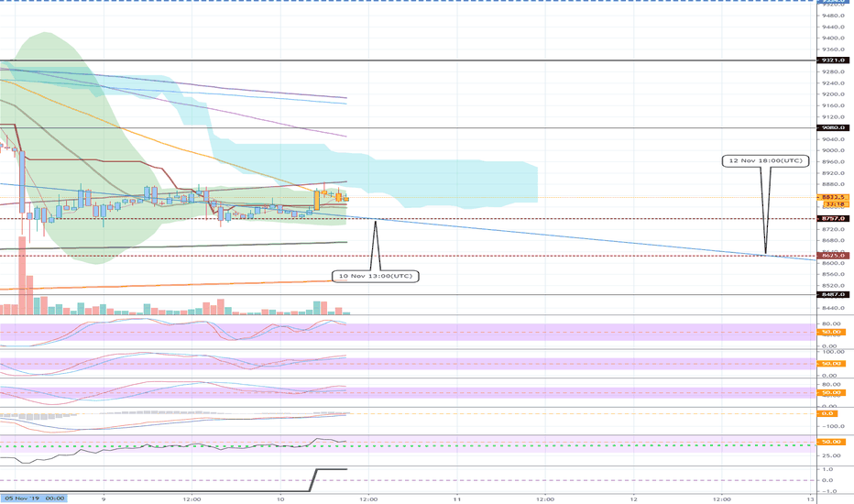Click the '11' day label on time axis

457,499
